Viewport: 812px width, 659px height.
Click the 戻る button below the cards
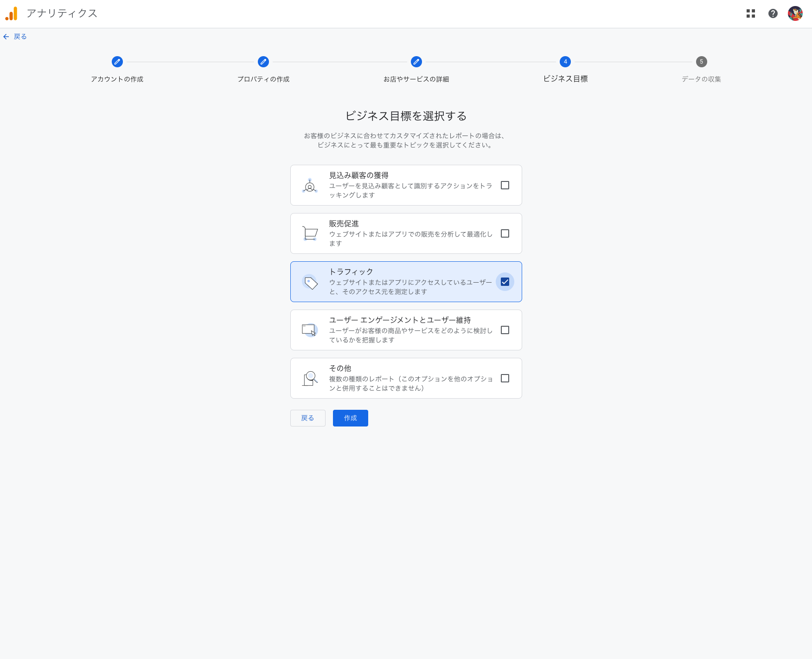click(x=307, y=418)
